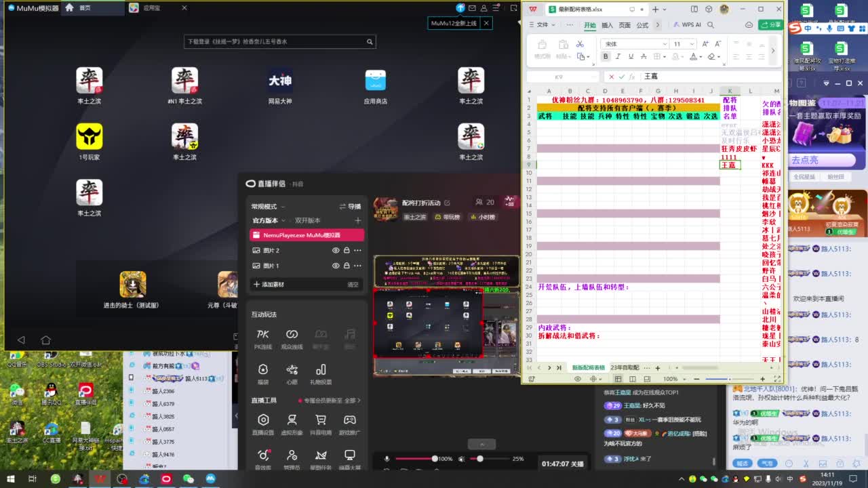Screen dimensions: 868x488
Task: Increase font size in WPS
Action: 705,44
